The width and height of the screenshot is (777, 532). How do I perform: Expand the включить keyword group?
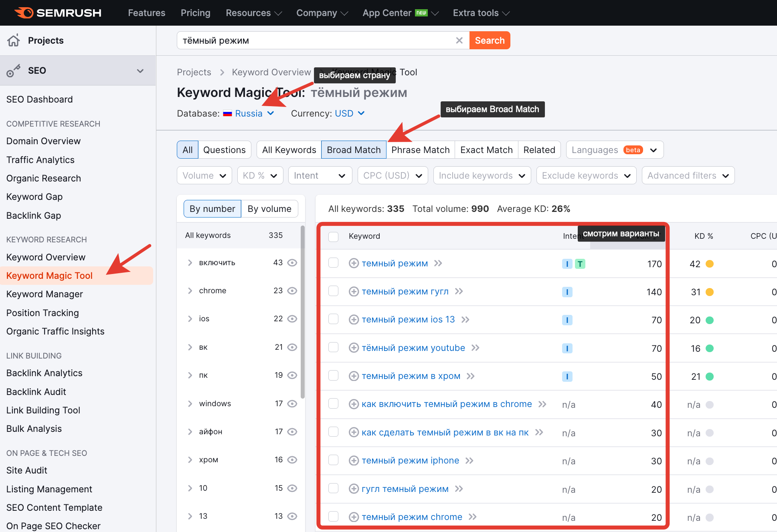[x=190, y=263]
